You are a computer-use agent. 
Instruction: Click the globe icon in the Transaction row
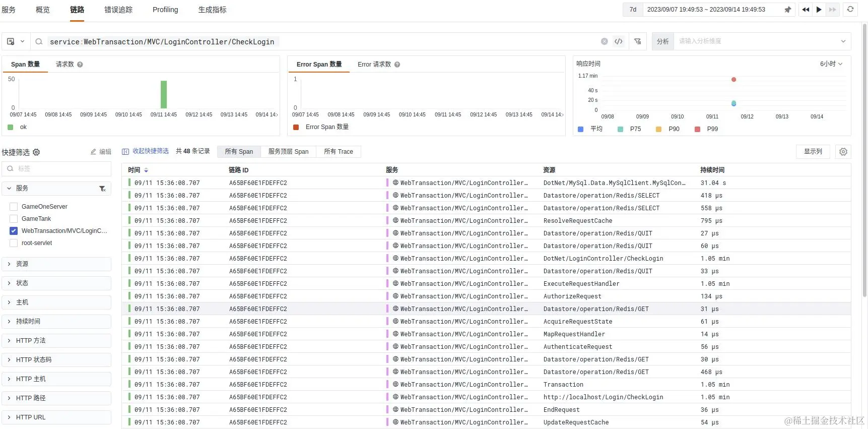point(396,385)
